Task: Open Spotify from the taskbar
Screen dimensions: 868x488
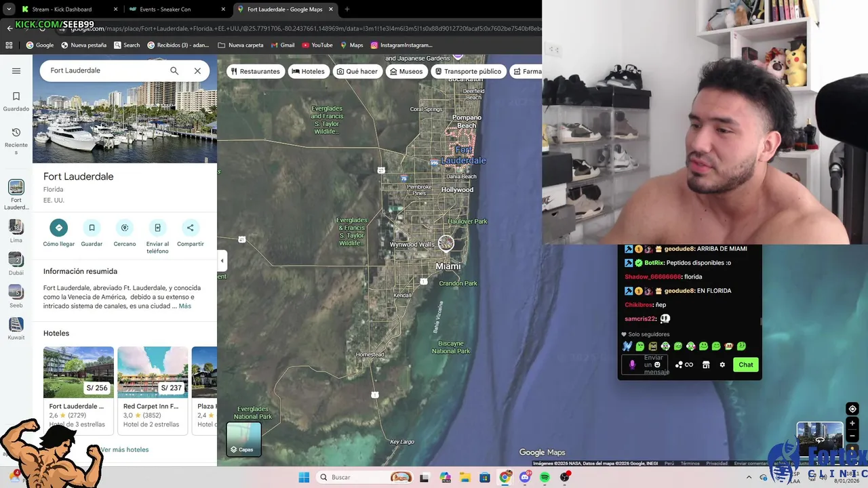Action: click(545, 477)
